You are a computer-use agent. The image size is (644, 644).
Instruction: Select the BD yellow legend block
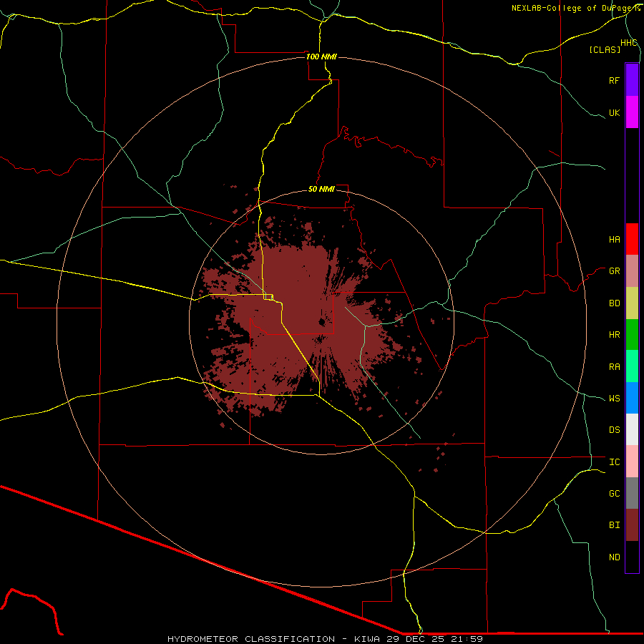click(632, 303)
